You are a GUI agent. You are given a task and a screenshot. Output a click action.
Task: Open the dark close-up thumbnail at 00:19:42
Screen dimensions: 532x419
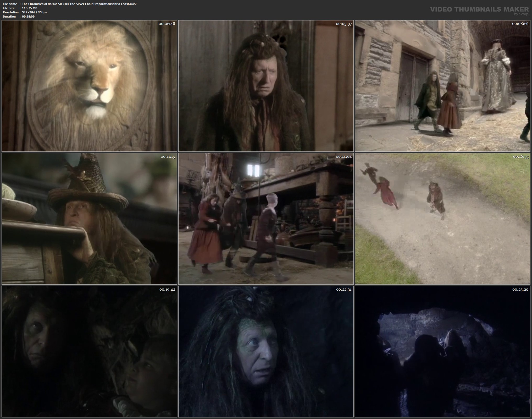point(89,352)
